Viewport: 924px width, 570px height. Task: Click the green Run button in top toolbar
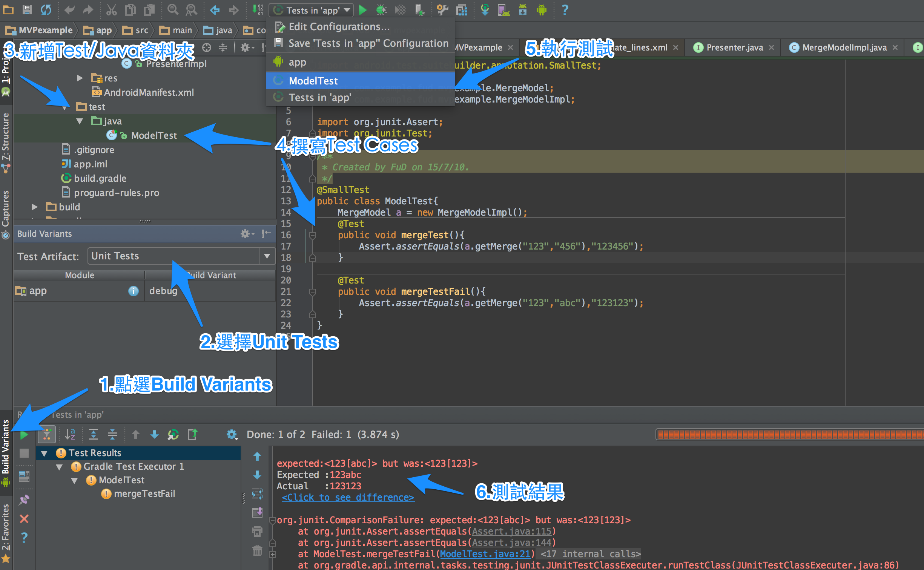[x=362, y=10]
